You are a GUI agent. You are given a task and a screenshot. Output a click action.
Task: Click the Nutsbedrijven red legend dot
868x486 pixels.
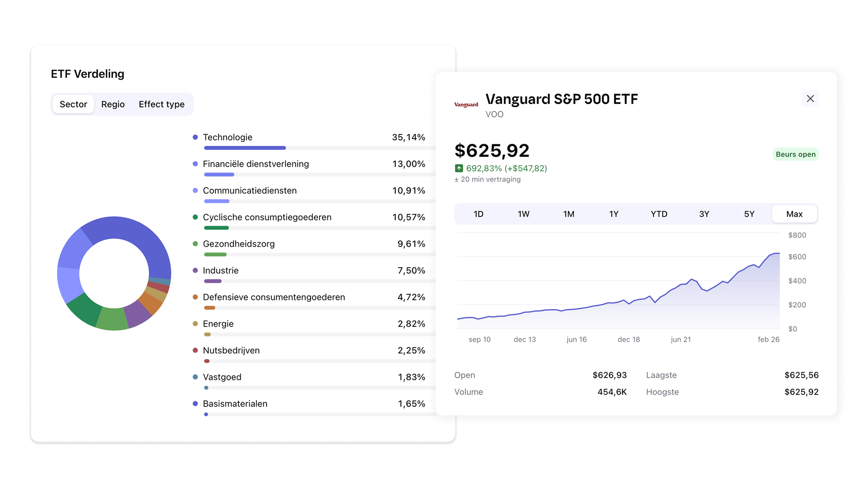coord(195,350)
